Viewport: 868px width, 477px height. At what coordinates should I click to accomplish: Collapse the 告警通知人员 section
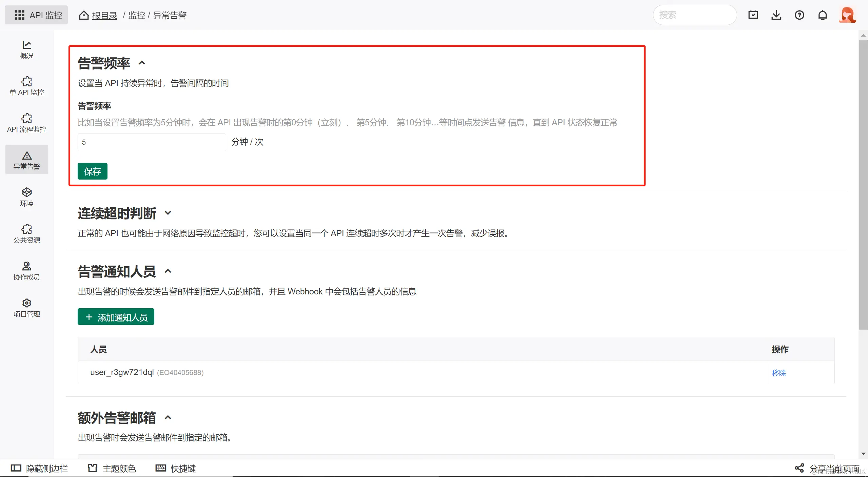pos(168,271)
